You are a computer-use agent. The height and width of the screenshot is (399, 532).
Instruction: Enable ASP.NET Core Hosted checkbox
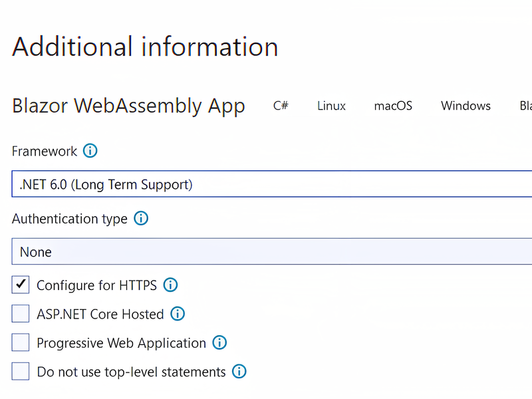pyautogui.click(x=21, y=313)
